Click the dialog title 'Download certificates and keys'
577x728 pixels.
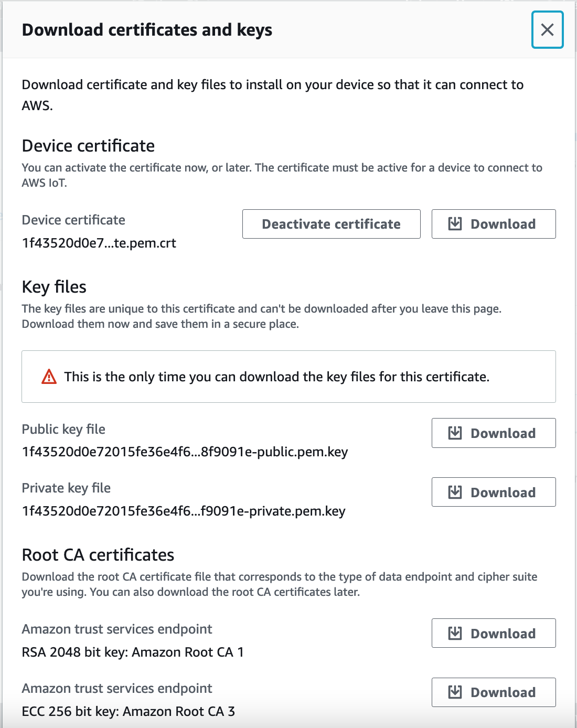click(147, 30)
